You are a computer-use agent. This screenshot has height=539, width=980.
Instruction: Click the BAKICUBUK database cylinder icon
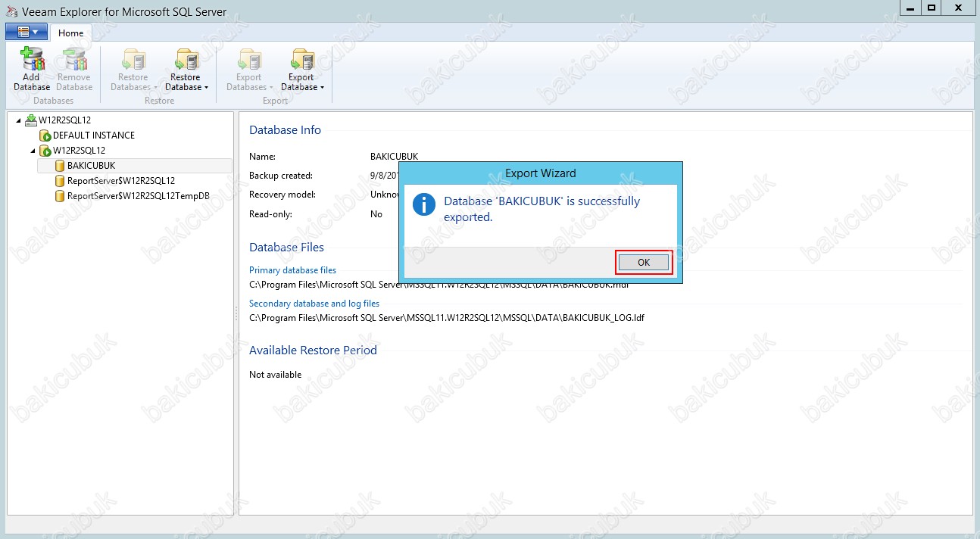tap(60, 165)
